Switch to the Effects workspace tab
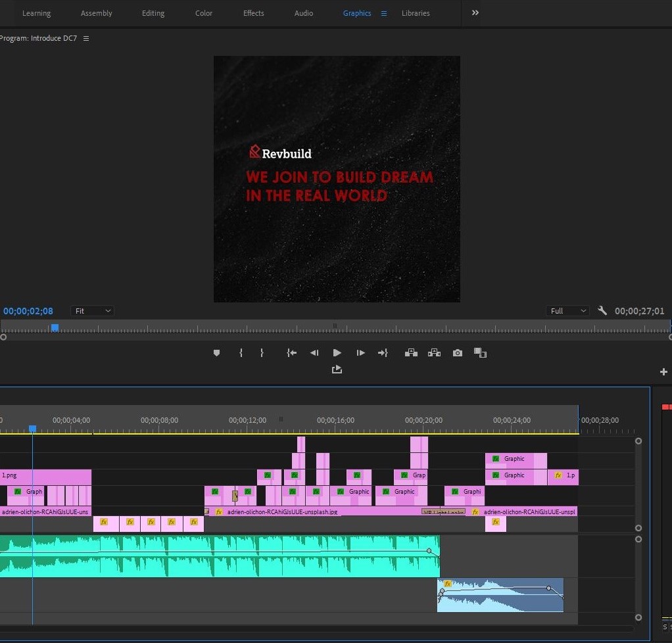 [253, 13]
